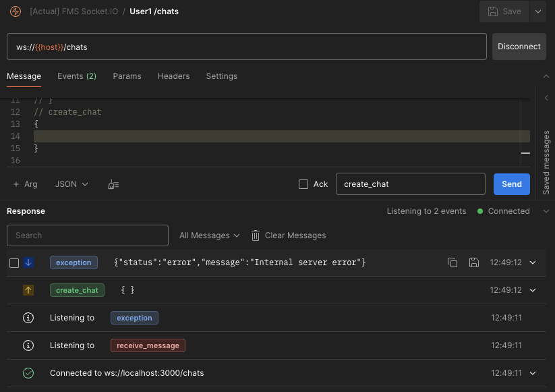This screenshot has height=392, width=555.
Task: Copy the exception message using copy icon
Action: tap(452, 262)
